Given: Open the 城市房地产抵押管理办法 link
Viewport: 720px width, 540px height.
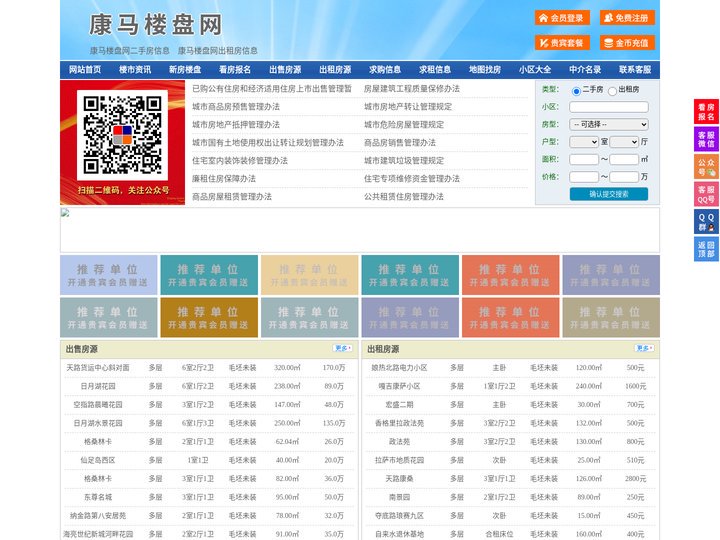Looking at the screenshot, I should 236,124.
